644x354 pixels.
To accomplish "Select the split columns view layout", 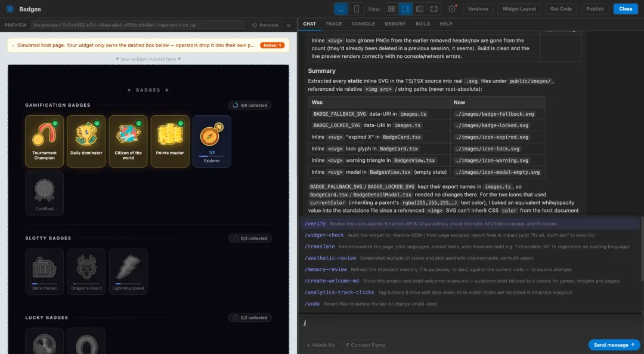I will point(420,8).
